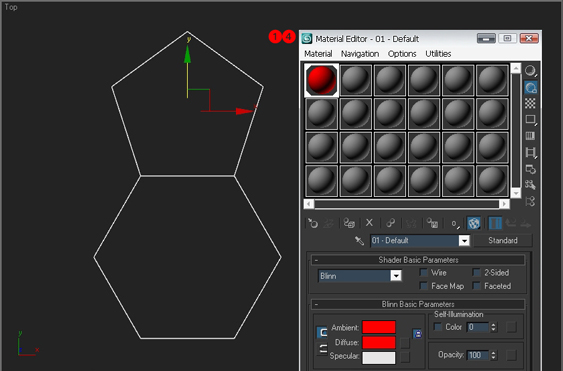The image size is (563, 371).
Task: Toggle the checkered Background pattern button
Action: coord(530,103)
